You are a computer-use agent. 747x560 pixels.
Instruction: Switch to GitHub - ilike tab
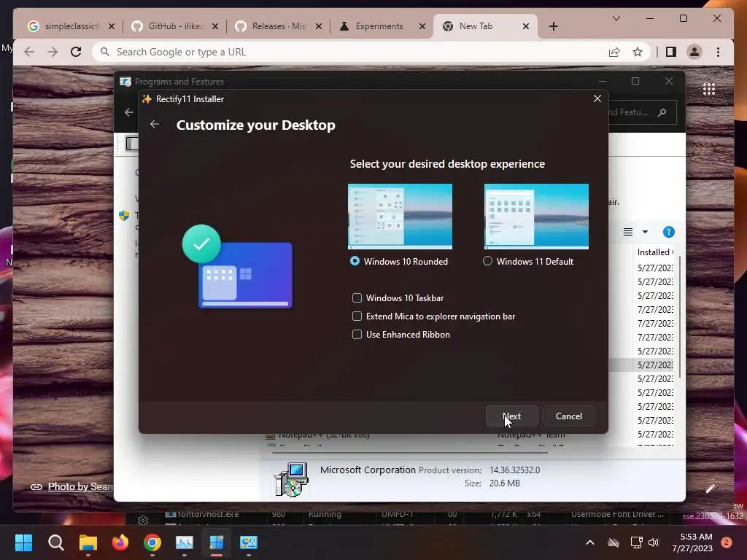click(176, 26)
